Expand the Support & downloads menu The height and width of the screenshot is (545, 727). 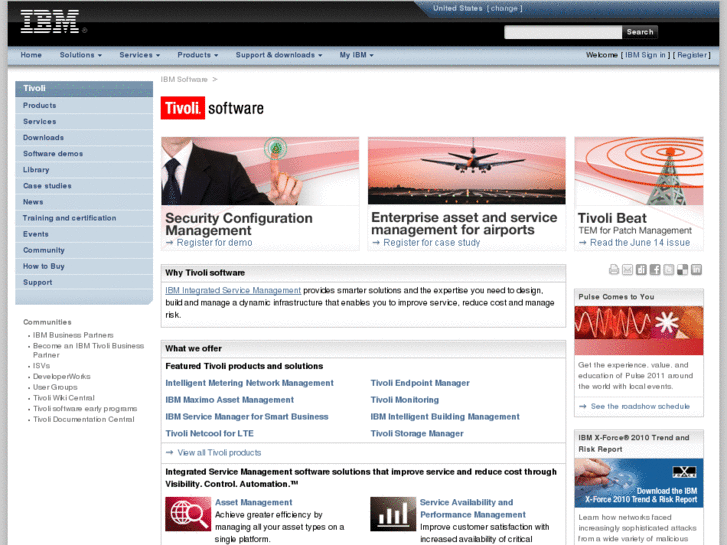coord(279,55)
